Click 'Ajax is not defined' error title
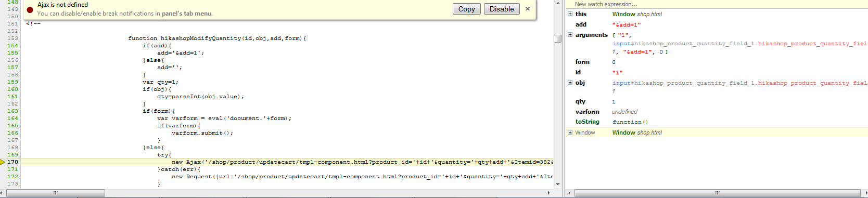868x198 pixels. pyautogui.click(x=62, y=5)
